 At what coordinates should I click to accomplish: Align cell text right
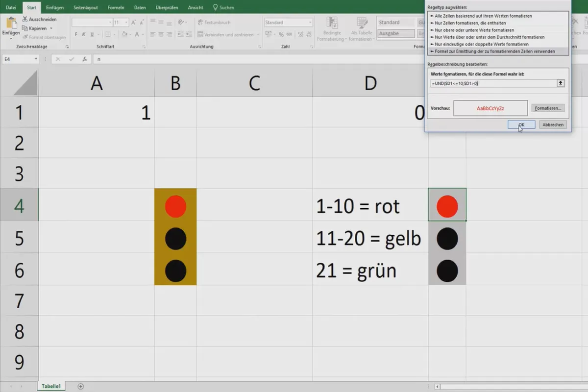(x=169, y=35)
